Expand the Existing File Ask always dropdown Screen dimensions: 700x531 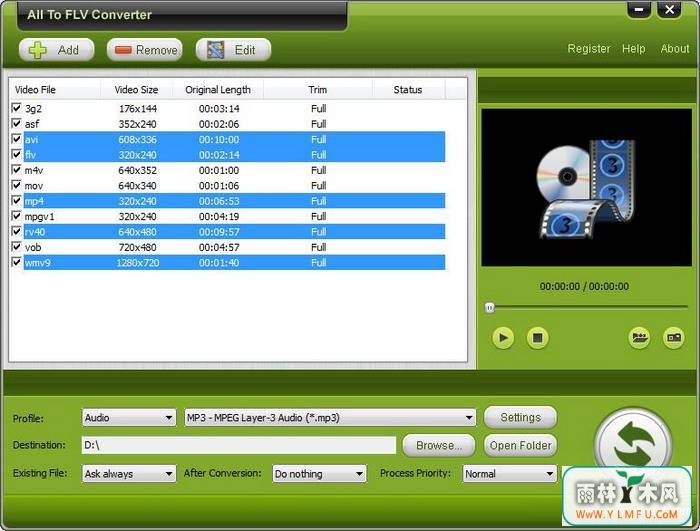pos(129,473)
